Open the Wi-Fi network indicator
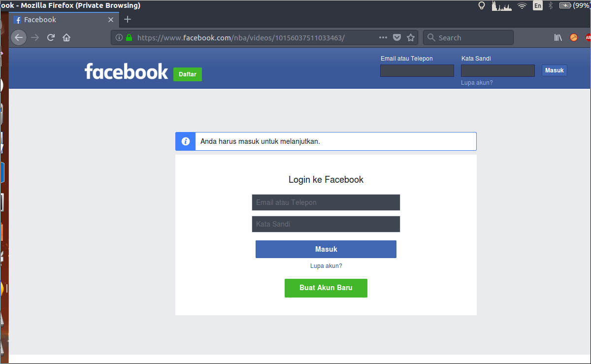This screenshot has width=591, height=364. 522,6
